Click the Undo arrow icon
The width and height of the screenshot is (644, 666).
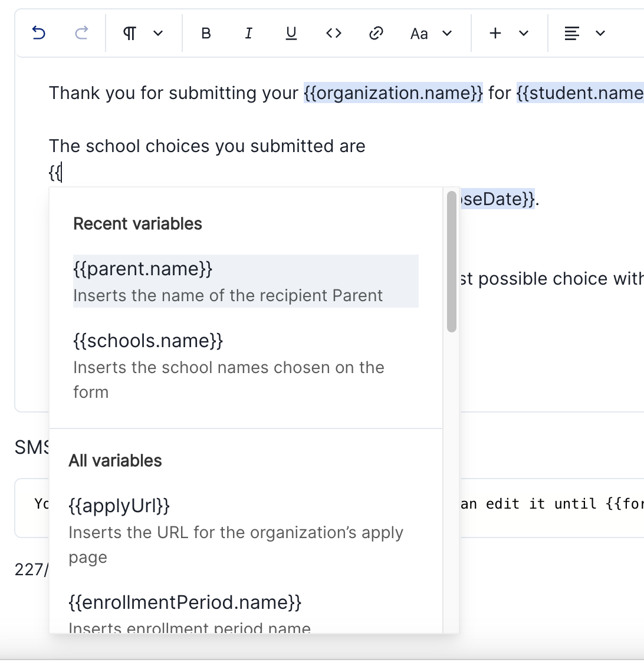coord(39,33)
